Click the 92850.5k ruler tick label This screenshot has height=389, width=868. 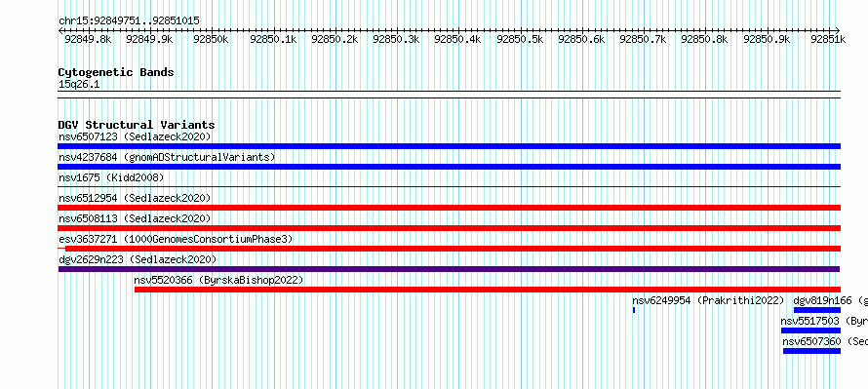click(x=520, y=39)
